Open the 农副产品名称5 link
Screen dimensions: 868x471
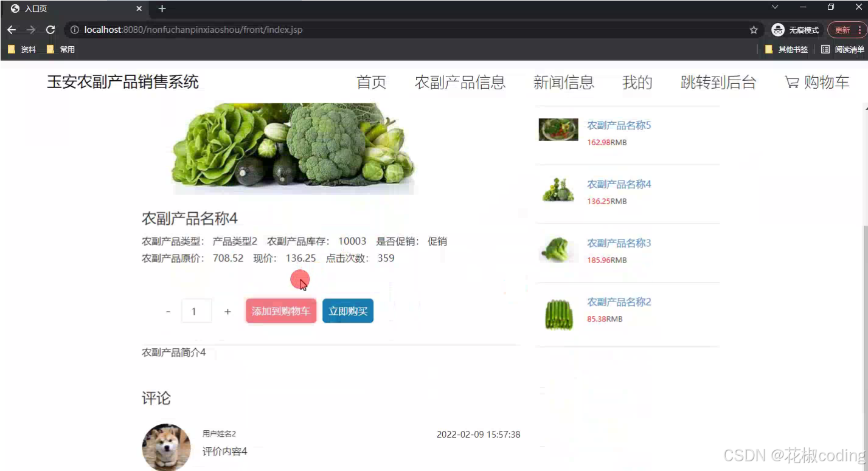coord(619,125)
